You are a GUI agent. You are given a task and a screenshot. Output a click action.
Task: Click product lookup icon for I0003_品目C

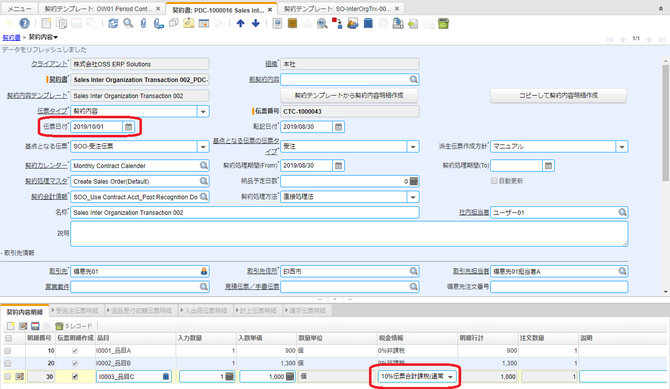(166, 376)
